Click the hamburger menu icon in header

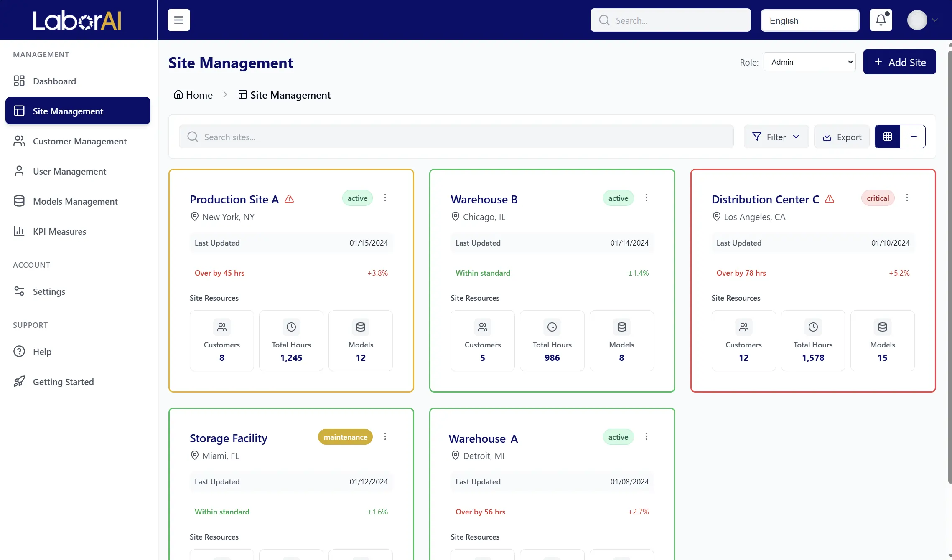pos(179,20)
